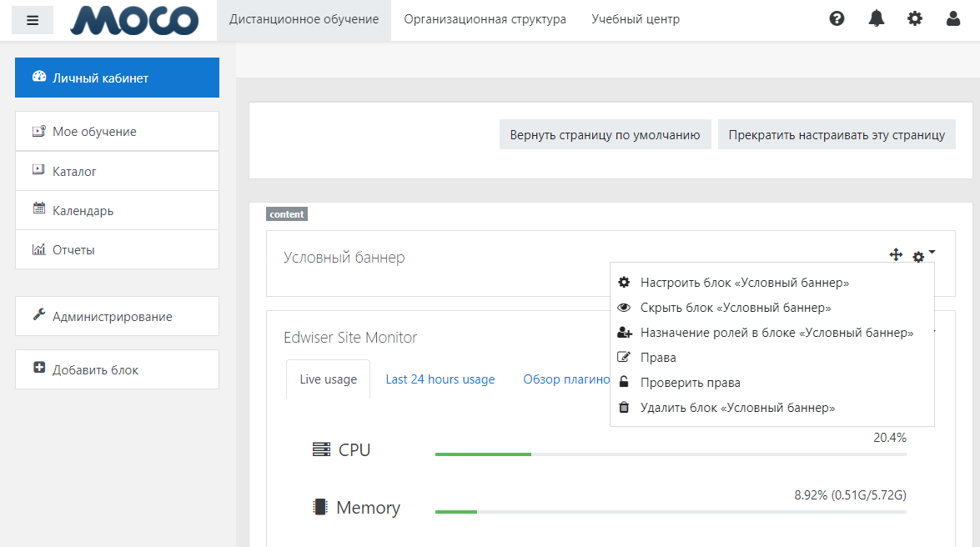Click the move handle of Условный баннер block
The image size is (980, 547).
(x=896, y=254)
